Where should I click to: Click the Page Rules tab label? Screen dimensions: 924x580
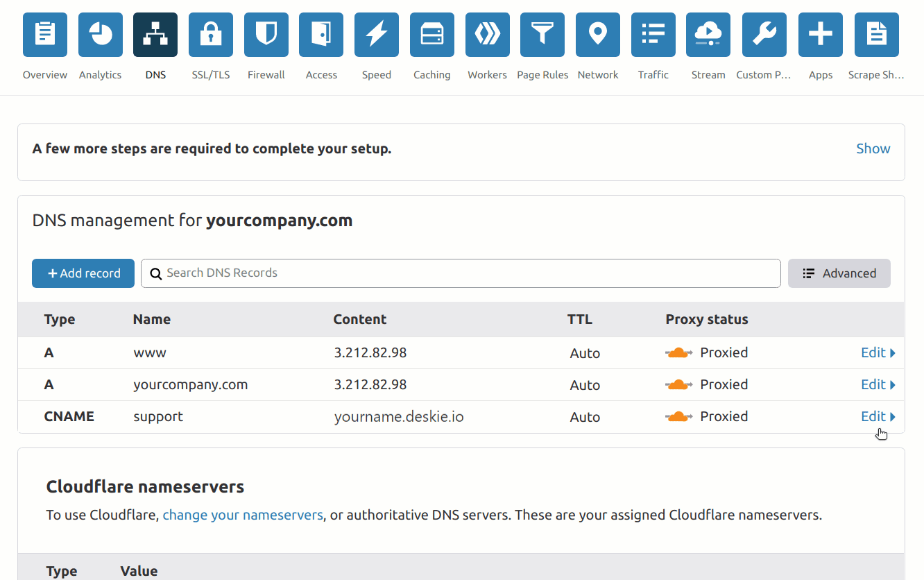[542, 75]
